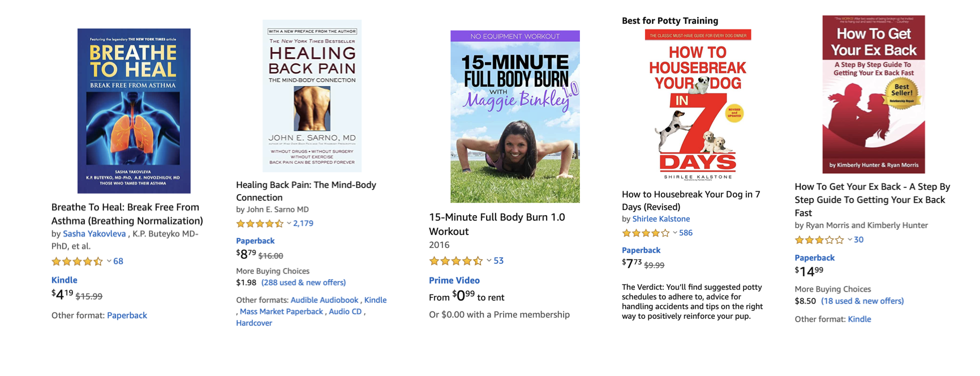
Task: Open the Breathe To Heal book cover
Action: [x=134, y=111]
